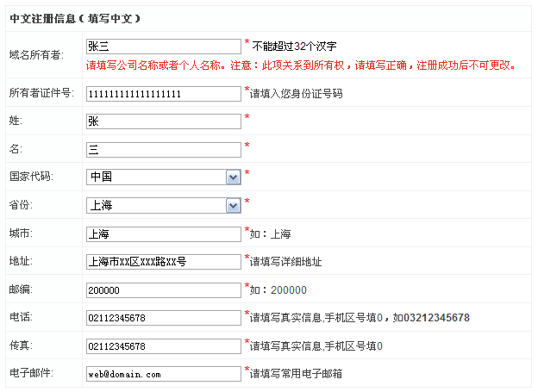The width and height of the screenshot is (538, 392).
Task: Focus the 地址 address input field
Action: pos(163,261)
